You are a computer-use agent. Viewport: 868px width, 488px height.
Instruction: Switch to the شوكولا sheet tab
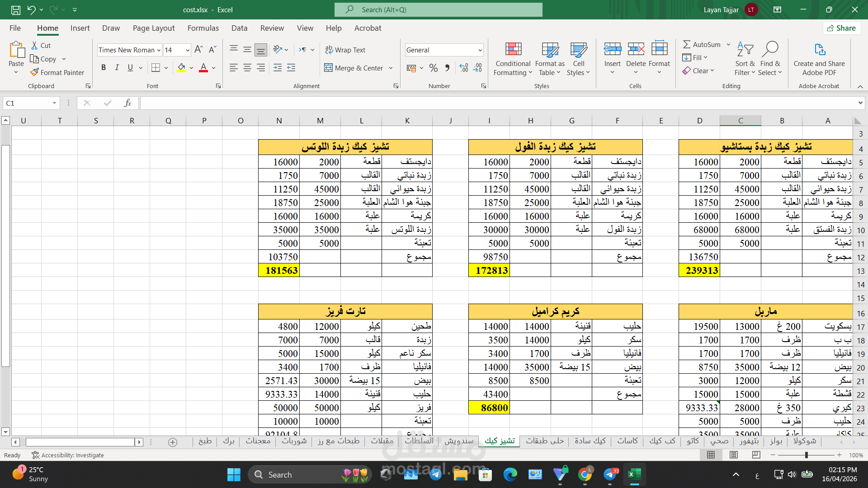[805, 441]
